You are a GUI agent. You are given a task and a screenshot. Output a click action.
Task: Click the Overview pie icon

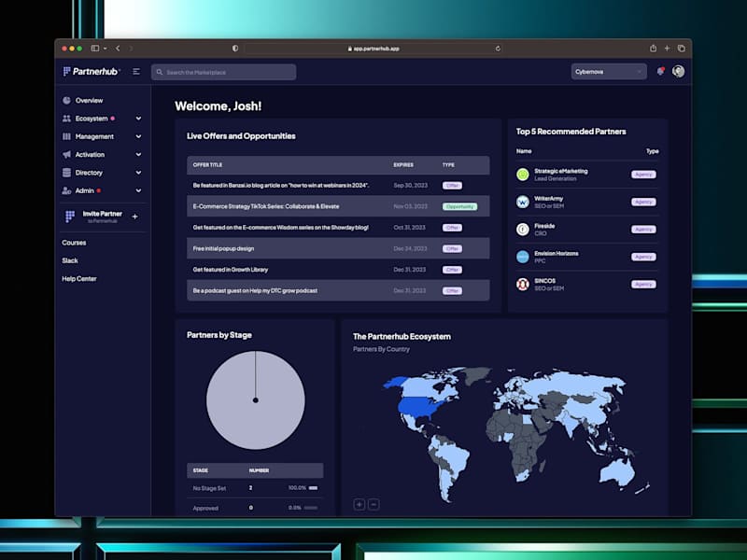pyautogui.click(x=66, y=101)
